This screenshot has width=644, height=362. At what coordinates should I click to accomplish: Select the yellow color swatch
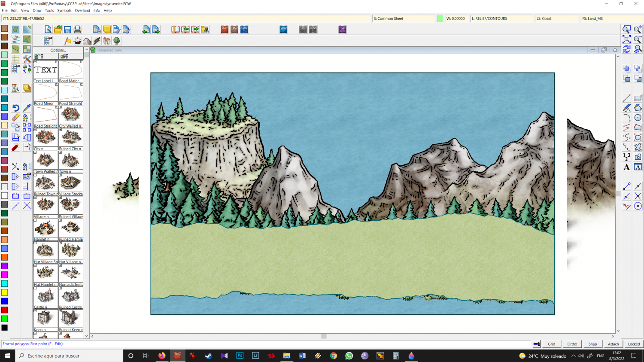point(4,292)
